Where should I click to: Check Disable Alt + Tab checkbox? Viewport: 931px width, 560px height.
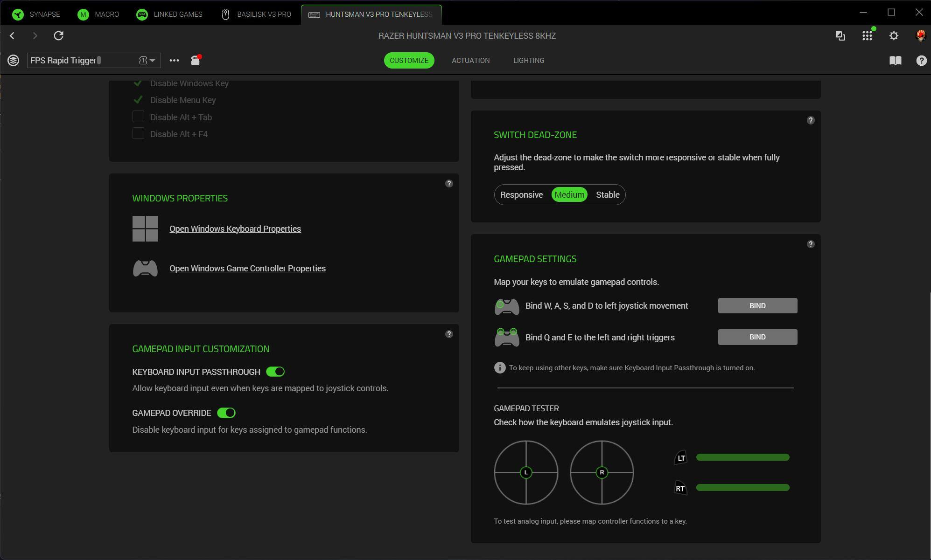(x=138, y=117)
